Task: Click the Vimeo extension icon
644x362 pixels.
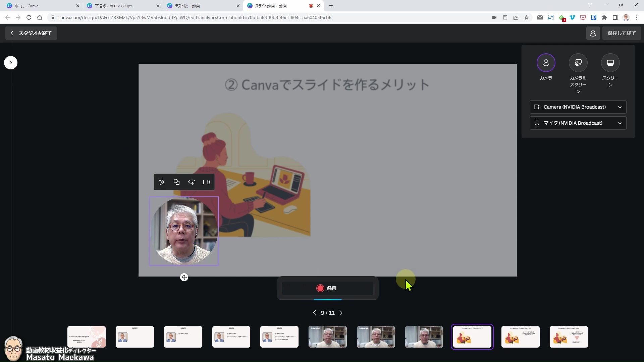Action: tap(572, 17)
